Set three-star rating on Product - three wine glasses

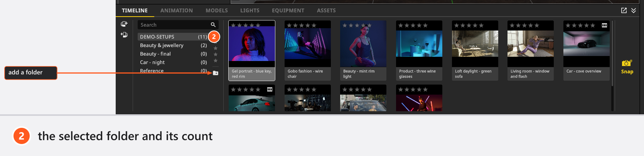point(413,25)
